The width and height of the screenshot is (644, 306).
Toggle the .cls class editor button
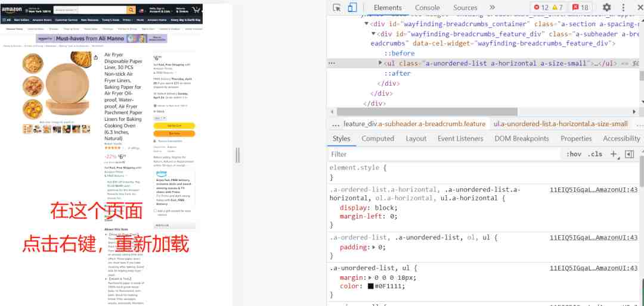pyautogui.click(x=595, y=154)
